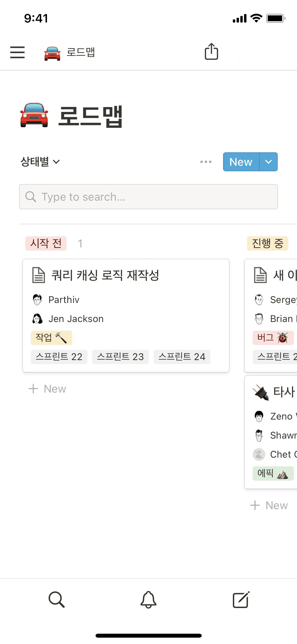This screenshot has width=297, height=644.
Task: Select the 버그 tag on the in-progress card
Action: 273,338
